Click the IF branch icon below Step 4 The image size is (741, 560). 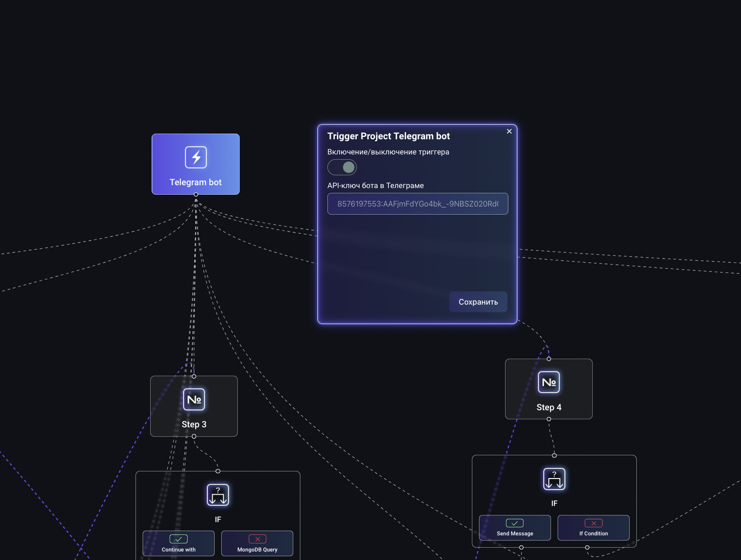tap(554, 479)
